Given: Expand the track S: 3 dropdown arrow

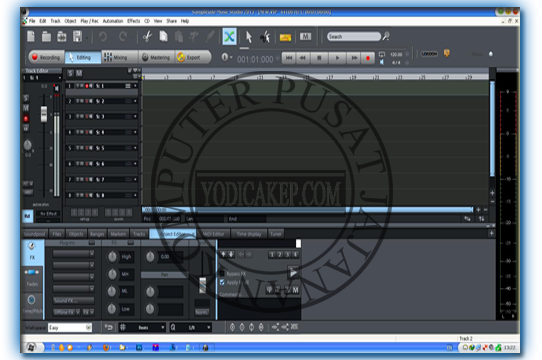Looking at the screenshot, I should (x=135, y=117).
